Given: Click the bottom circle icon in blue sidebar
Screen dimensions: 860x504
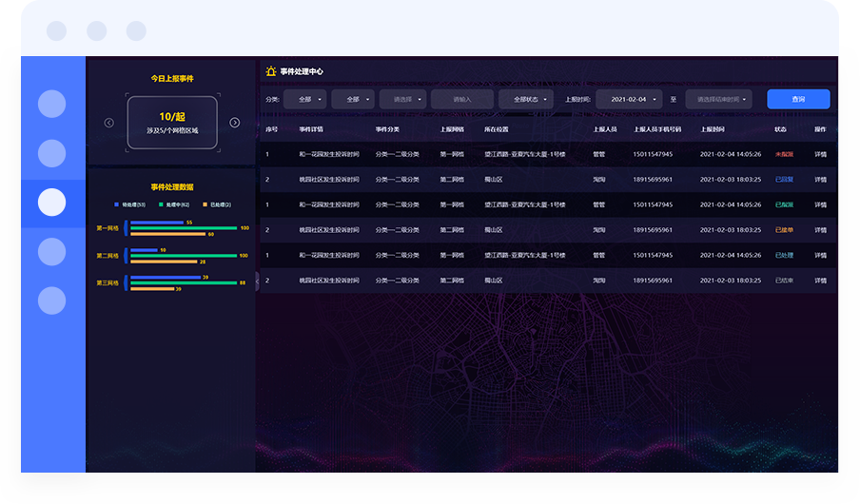Looking at the screenshot, I should tap(51, 300).
